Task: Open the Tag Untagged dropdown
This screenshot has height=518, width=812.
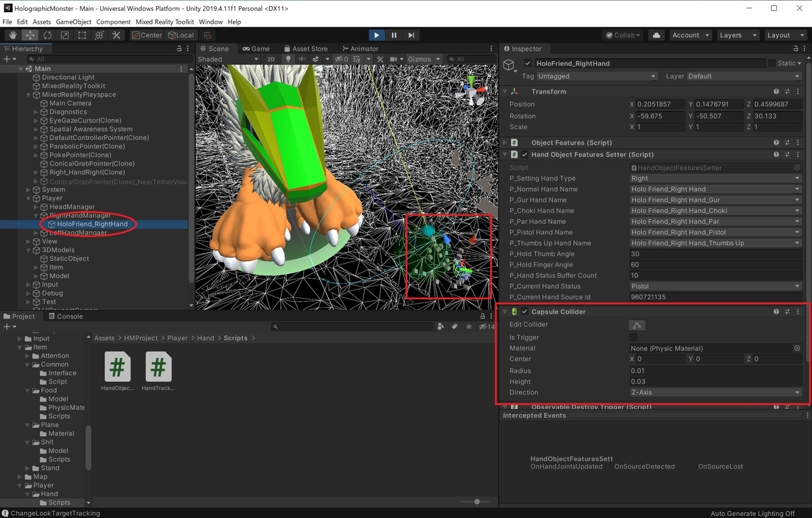Action: [597, 76]
